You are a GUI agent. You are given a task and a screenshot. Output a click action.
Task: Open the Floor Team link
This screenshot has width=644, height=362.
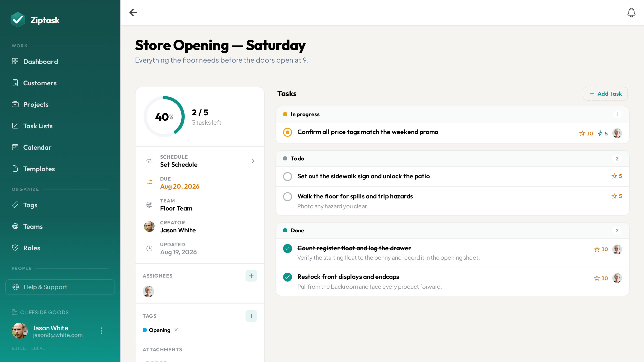click(x=176, y=208)
